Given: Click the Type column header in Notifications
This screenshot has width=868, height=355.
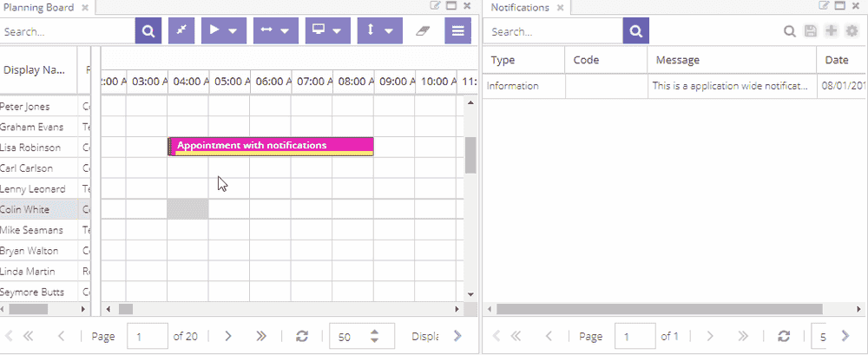Looking at the screenshot, I should click(x=523, y=60).
